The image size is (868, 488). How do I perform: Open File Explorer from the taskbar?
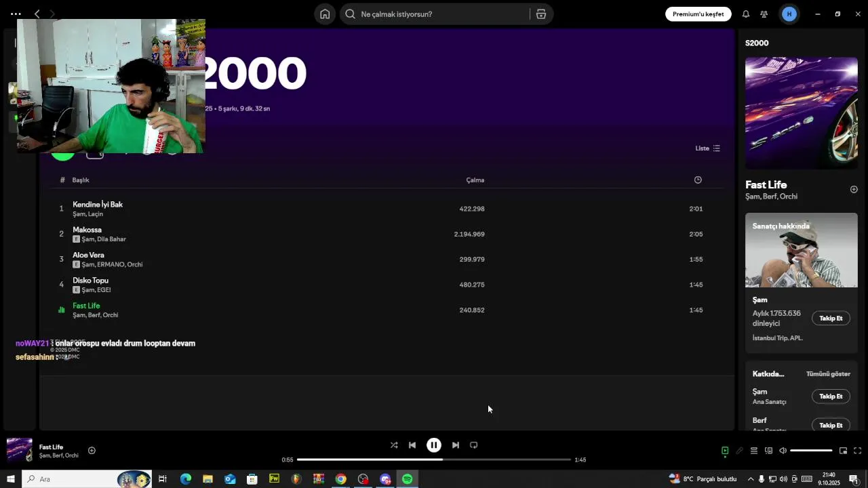pos(208,479)
